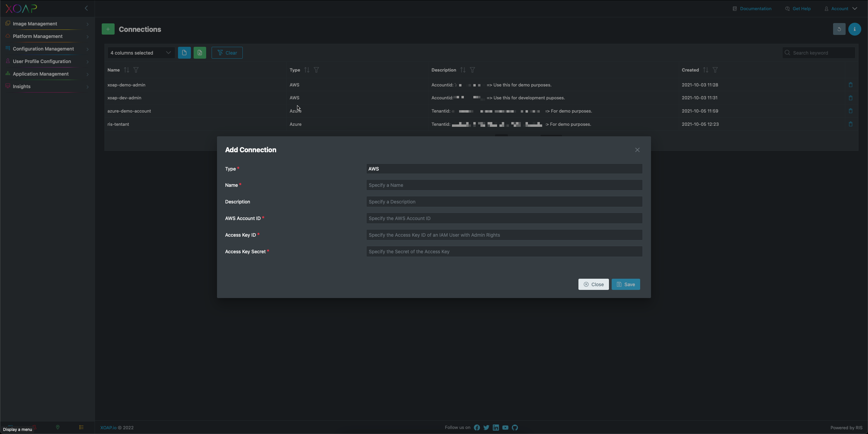Expand Insights menu
This screenshot has height=434, width=868.
click(47, 86)
